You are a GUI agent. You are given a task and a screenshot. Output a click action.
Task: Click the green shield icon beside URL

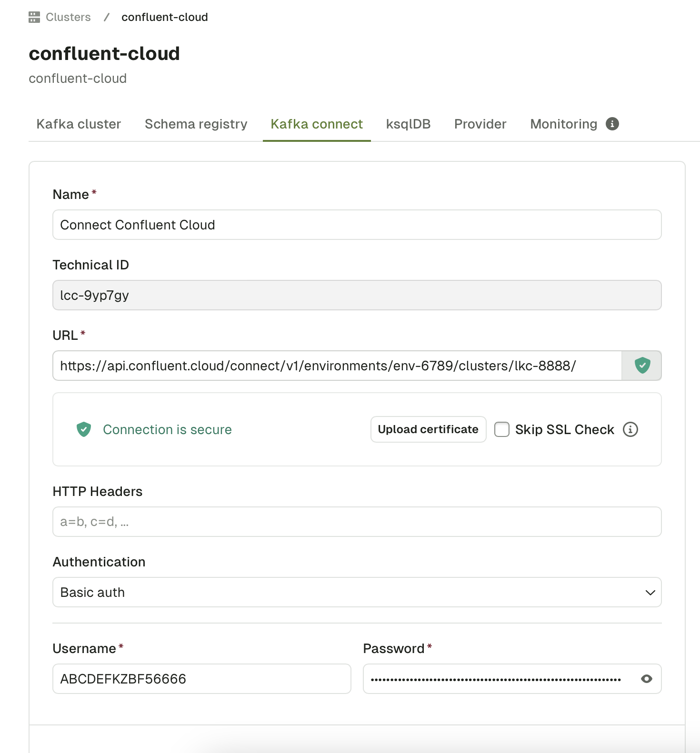coord(642,366)
